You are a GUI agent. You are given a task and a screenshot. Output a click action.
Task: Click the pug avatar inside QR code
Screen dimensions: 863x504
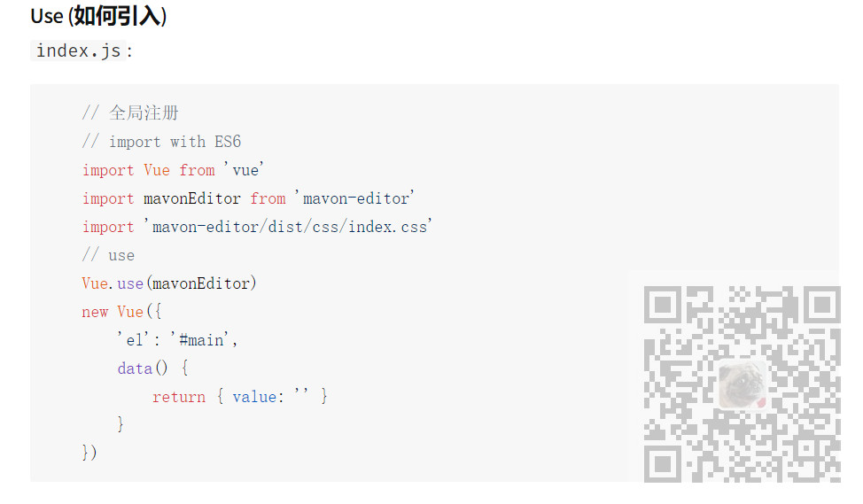742,384
